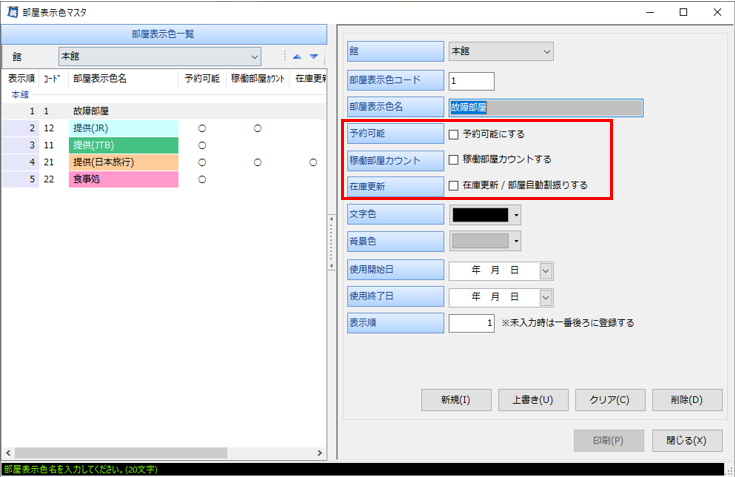Open the 使用開始日 date picker dropdown
The width and height of the screenshot is (735, 477).
545,270
